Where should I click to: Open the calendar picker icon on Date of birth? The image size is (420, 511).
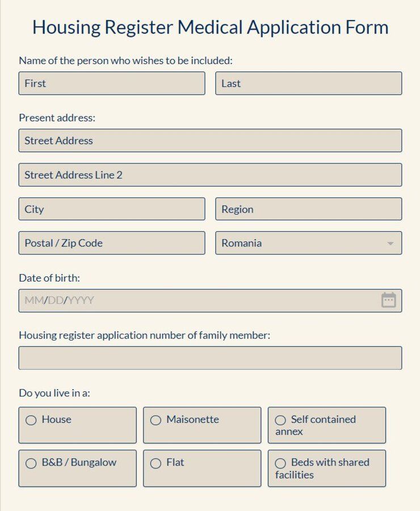pyautogui.click(x=388, y=300)
